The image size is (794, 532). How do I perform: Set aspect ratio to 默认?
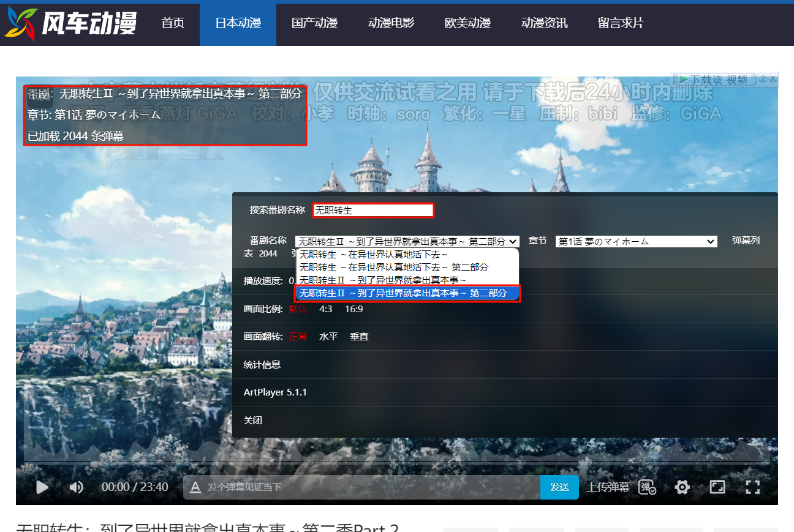298,309
